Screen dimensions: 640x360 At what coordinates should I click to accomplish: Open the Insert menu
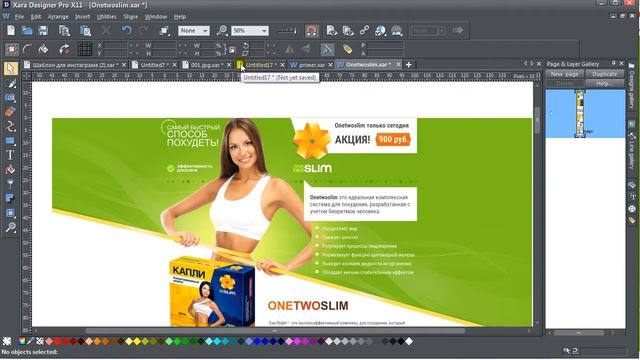(82, 17)
